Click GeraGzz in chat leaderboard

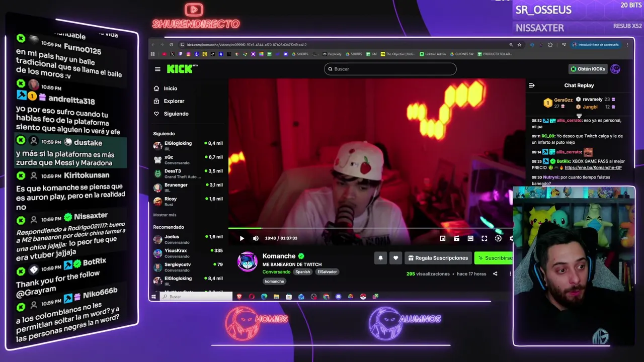[563, 100]
